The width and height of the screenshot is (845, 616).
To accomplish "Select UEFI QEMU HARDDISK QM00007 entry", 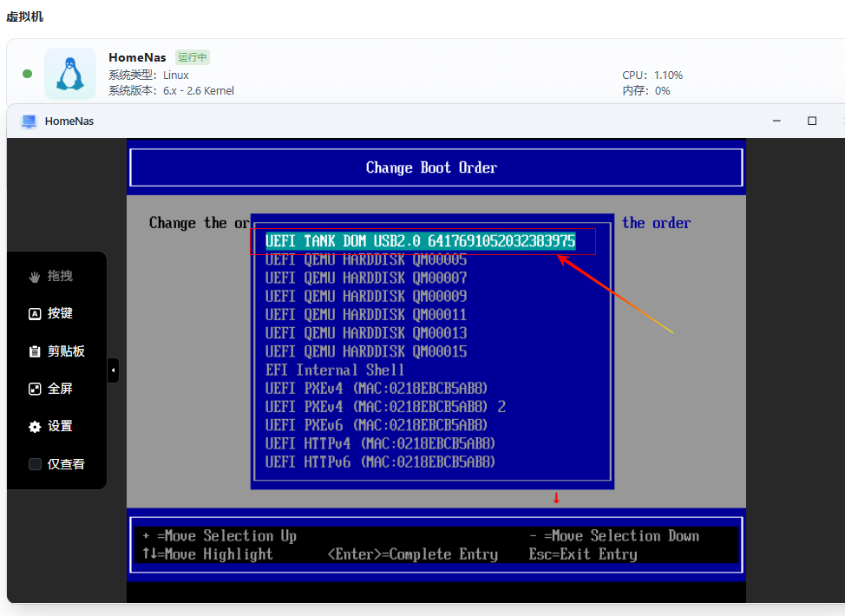I will tap(366, 278).
